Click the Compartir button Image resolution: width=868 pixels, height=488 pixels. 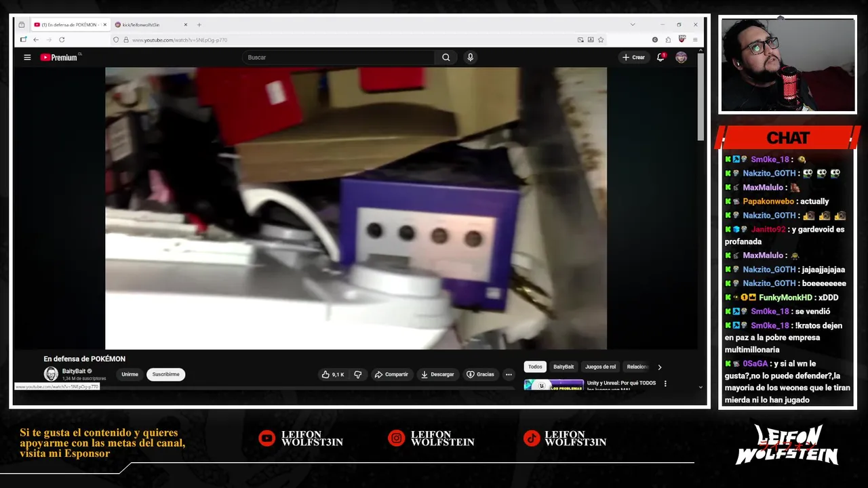(x=391, y=374)
